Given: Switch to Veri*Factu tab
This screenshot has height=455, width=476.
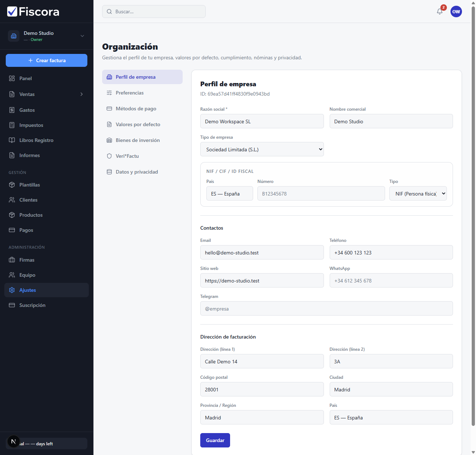Looking at the screenshot, I should click(142, 156).
